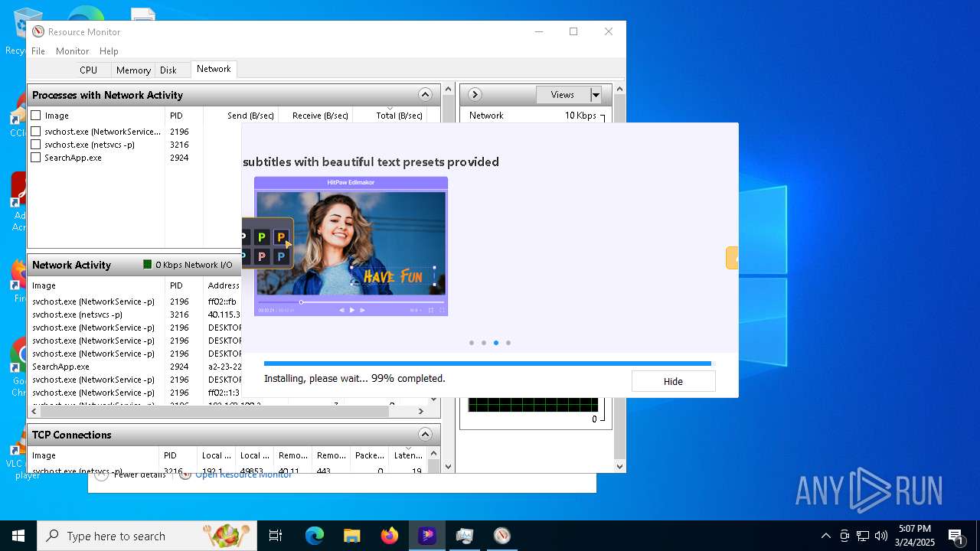
Task: Select the Network tab
Action: [214, 69]
